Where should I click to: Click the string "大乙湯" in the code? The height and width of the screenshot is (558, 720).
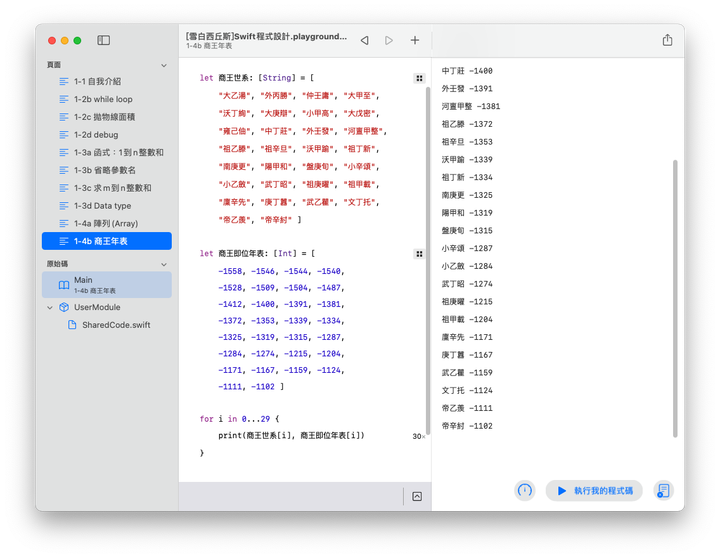coord(236,96)
